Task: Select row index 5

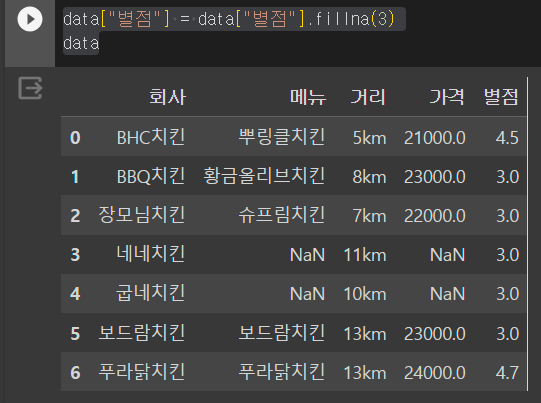Action: 75,334
